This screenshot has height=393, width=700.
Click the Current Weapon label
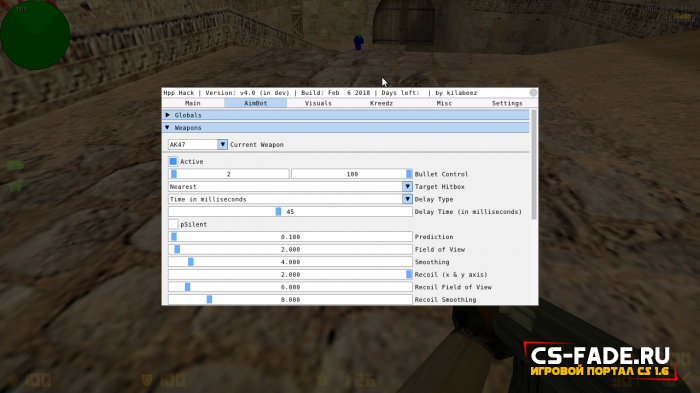[257, 145]
